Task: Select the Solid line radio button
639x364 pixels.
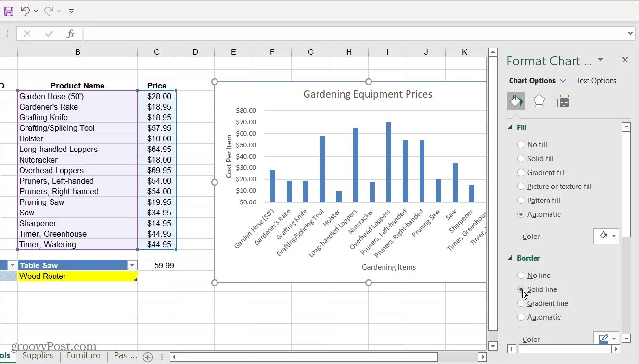Action: 521,289
